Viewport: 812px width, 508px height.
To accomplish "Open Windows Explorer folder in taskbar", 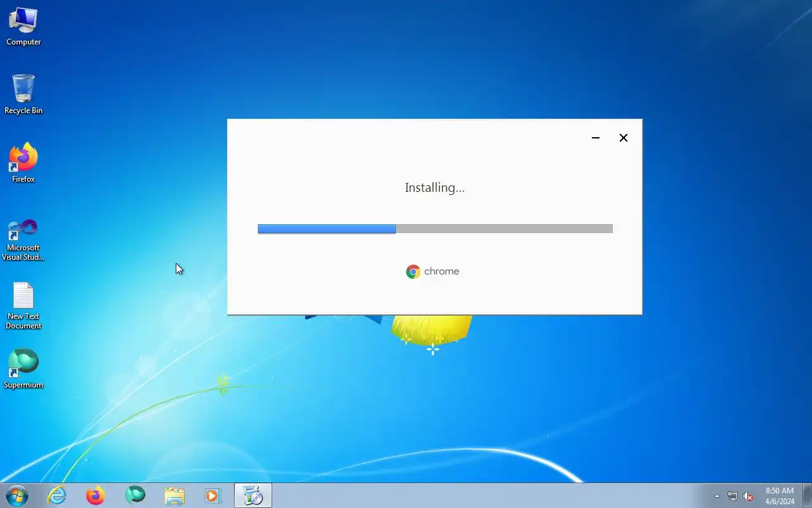I will [174, 495].
